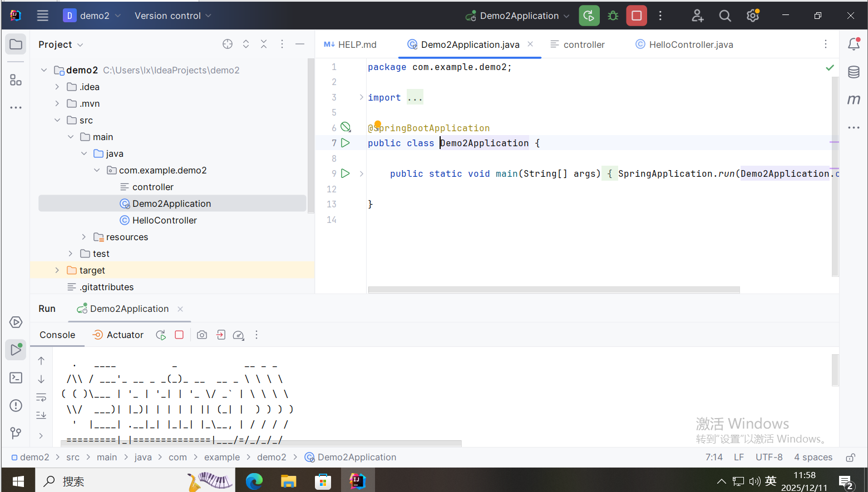Screen dimensions: 868x492
Task: Show more tool windows on left sidebar
Action: coord(16,107)
